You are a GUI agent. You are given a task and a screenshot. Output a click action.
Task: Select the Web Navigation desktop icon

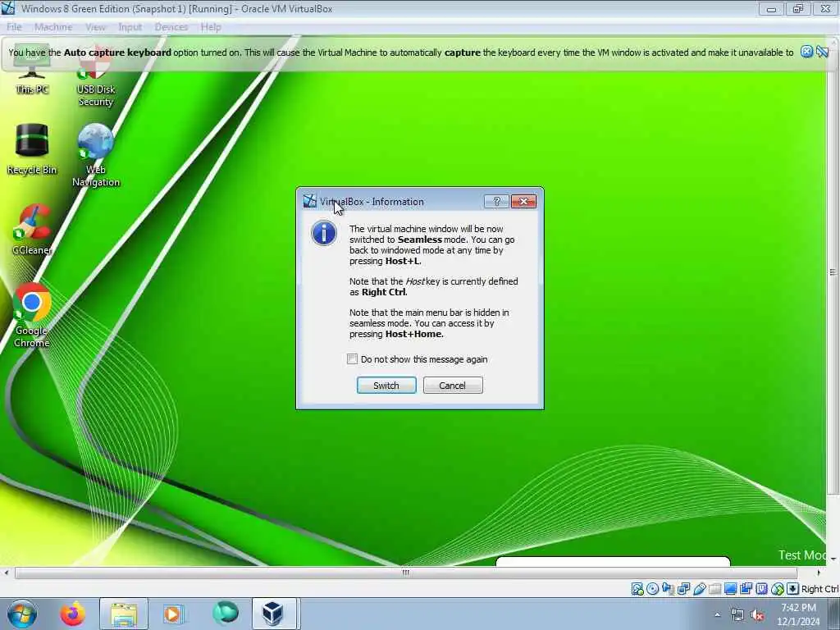[95, 155]
